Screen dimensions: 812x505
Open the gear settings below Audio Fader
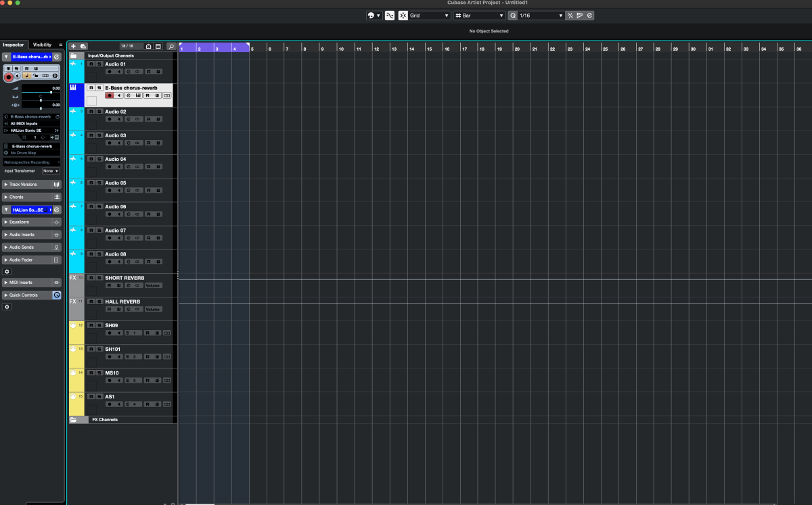click(x=7, y=271)
